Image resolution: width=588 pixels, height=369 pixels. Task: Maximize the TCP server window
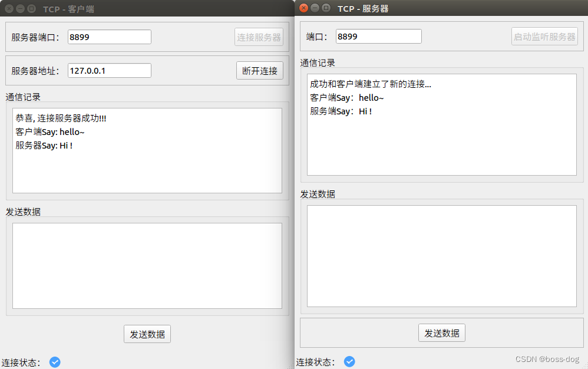tap(326, 8)
